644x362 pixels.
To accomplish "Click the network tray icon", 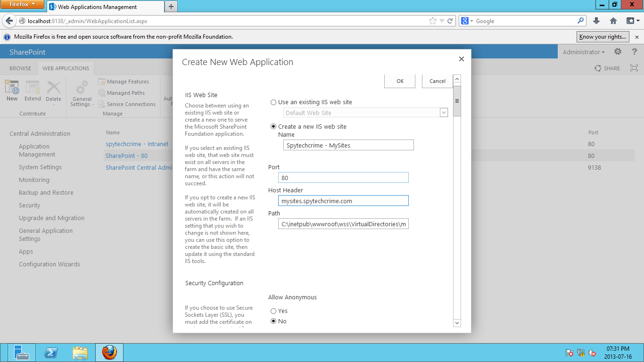I will (x=581, y=353).
